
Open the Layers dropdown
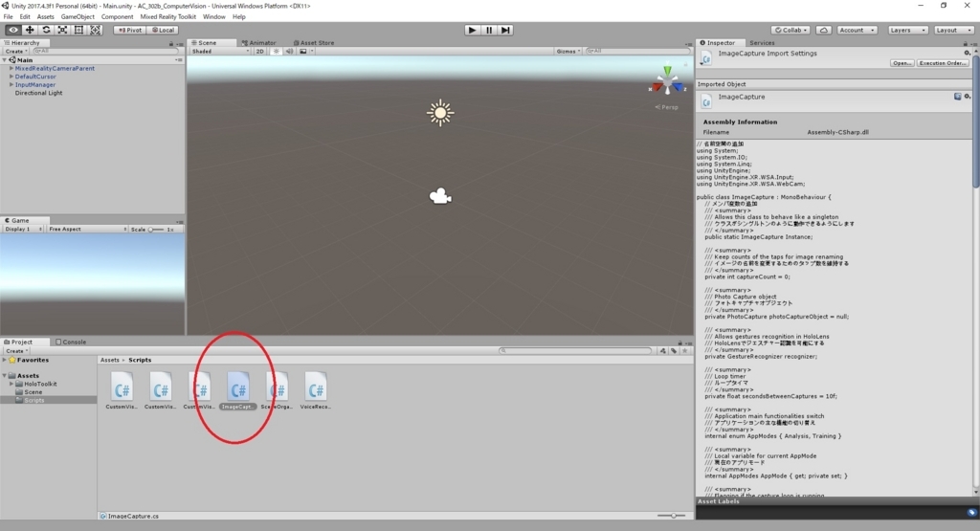907,30
